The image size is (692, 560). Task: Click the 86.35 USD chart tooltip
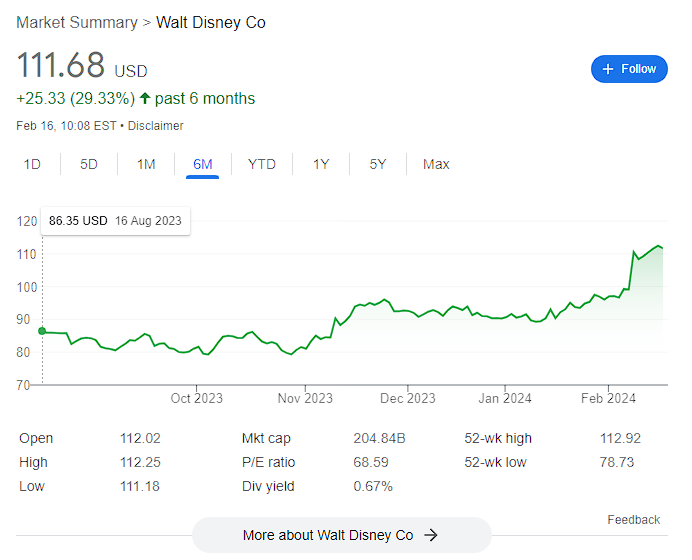pyautogui.click(x=115, y=221)
